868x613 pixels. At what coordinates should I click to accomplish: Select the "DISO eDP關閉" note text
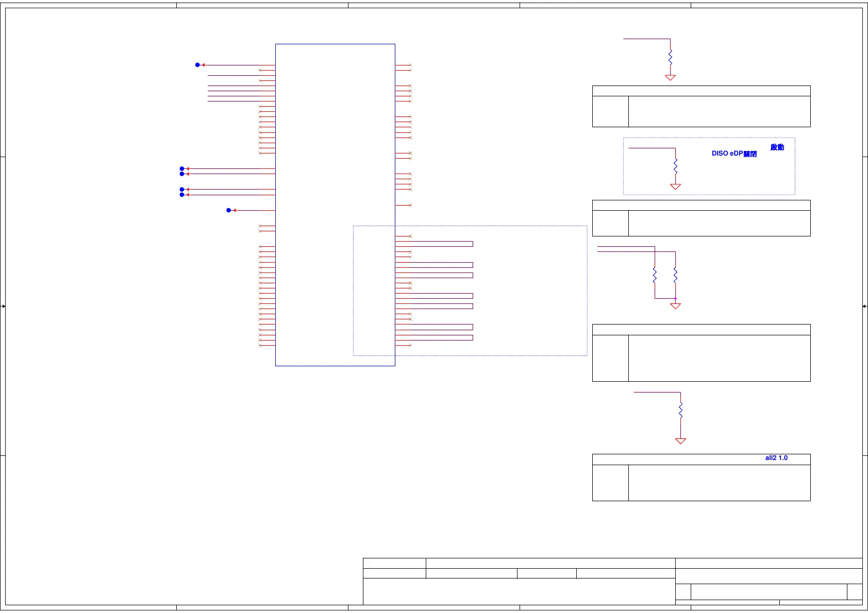point(734,154)
